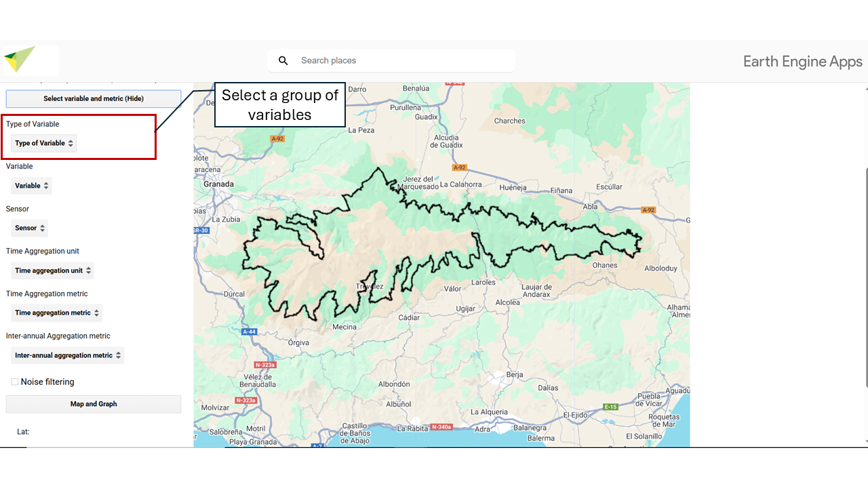Expand the Sensor dropdown
This screenshot has height=488, width=868.
30,228
